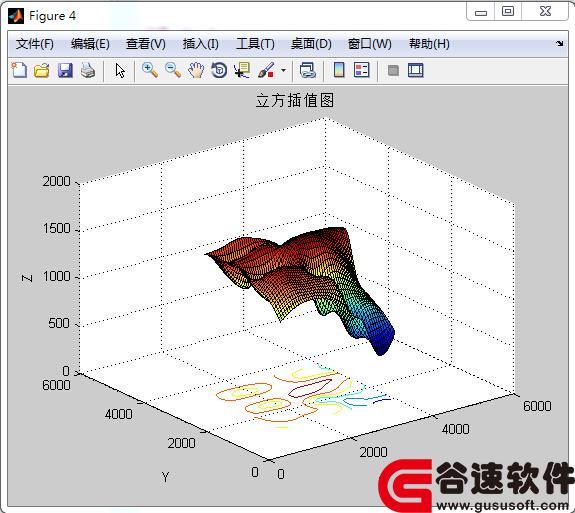Screen dimensions: 575x513
Task: Select the Brush data tool
Action: click(x=266, y=70)
